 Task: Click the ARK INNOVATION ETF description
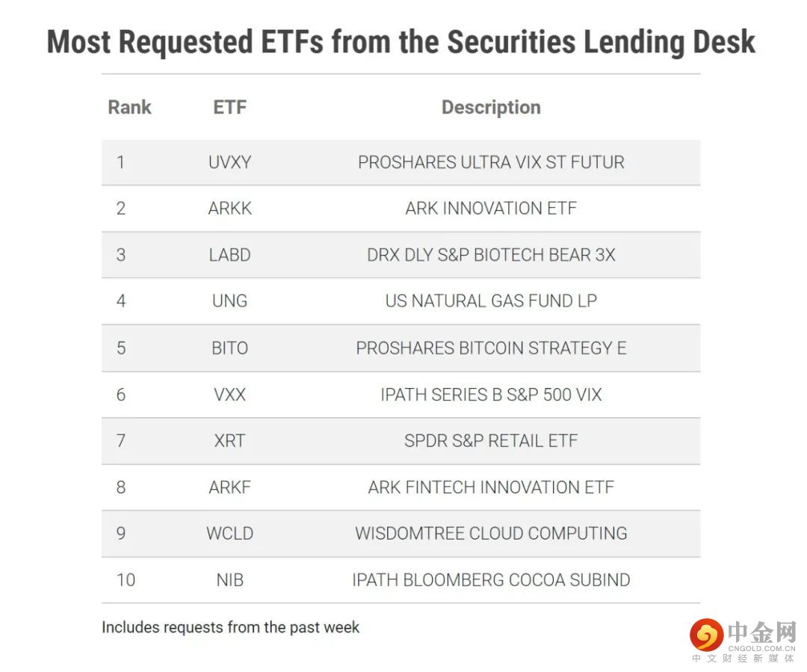[491, 209]
